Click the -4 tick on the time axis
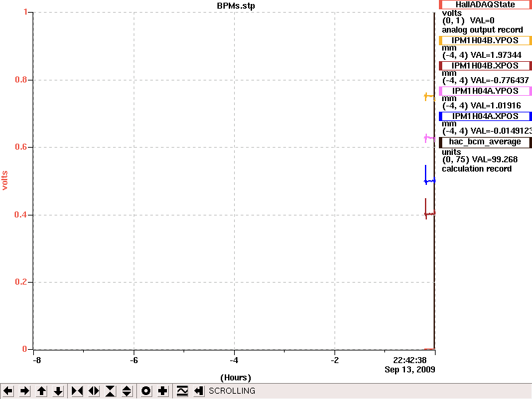This screenshot has height=399, width=532. [234, 360]
